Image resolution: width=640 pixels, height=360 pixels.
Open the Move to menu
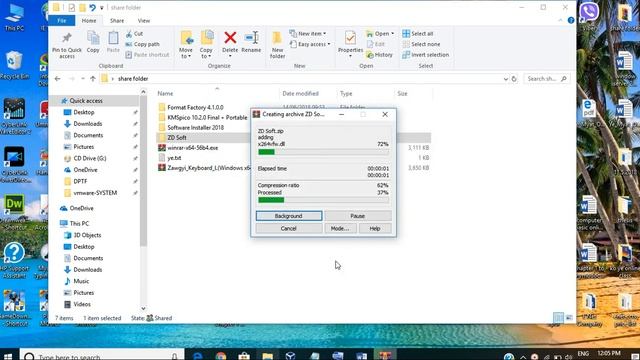click(x=186, y=44)
